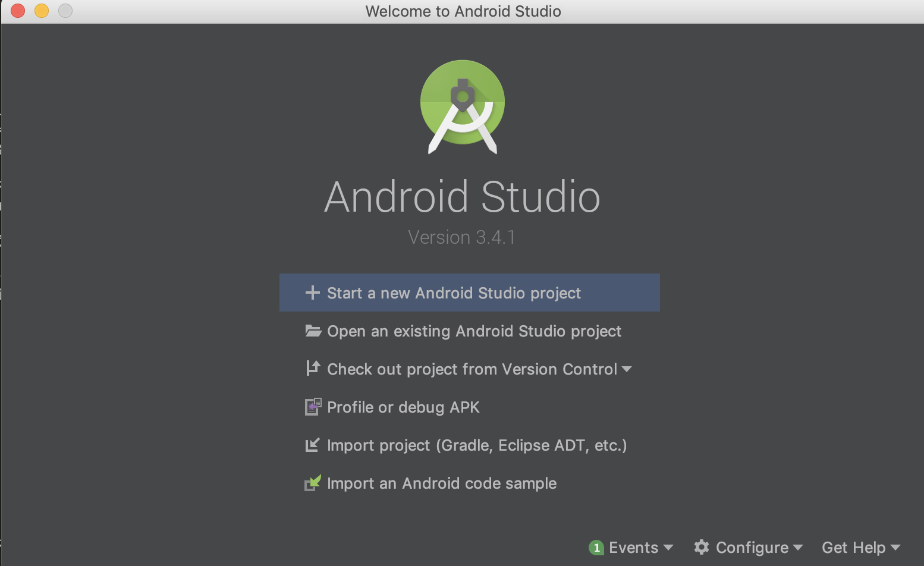Expand the Configure dropdown arrow

coord(798,548)
